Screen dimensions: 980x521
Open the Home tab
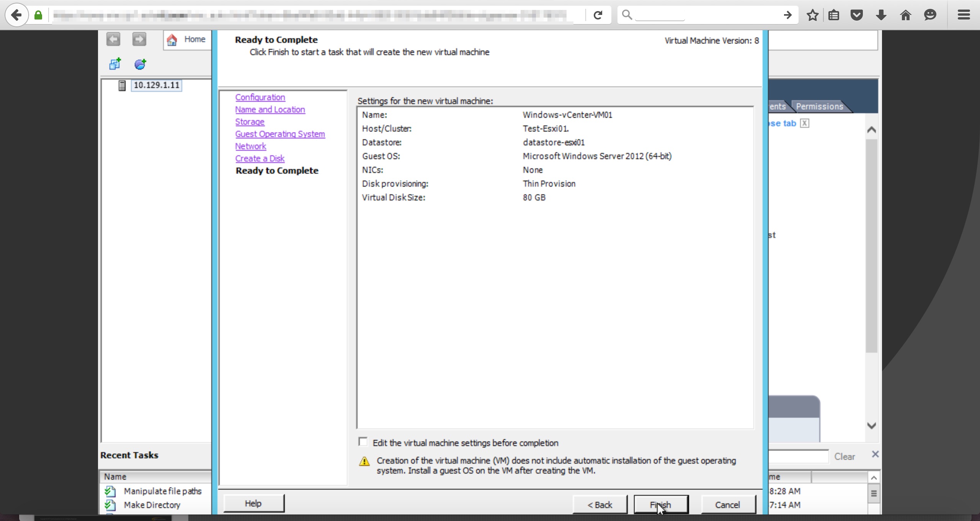[187, 39]
